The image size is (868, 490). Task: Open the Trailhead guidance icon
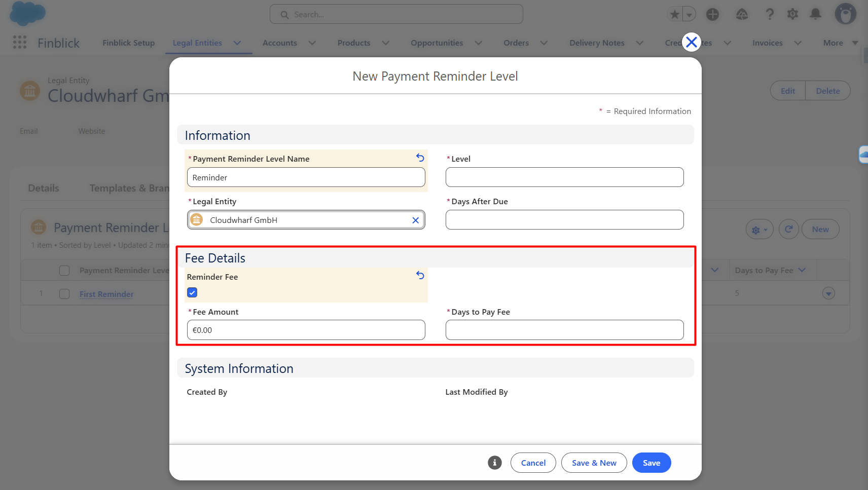(742, 14)
